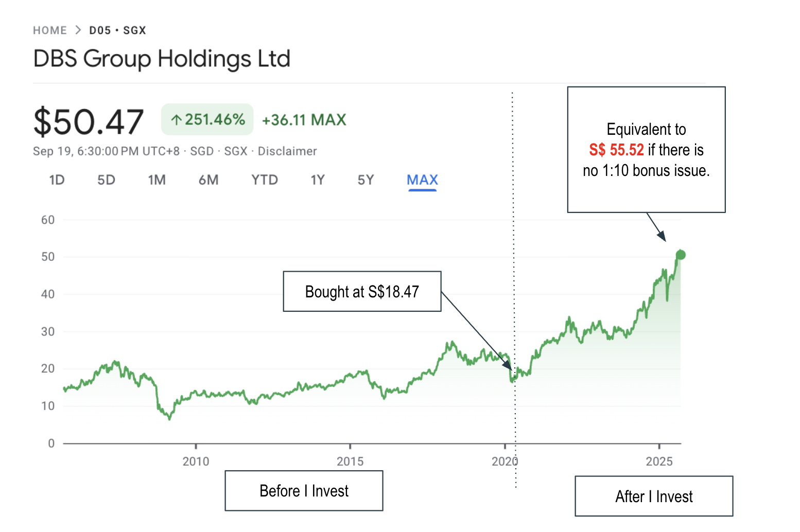
Task: Select the 6M time range tab
Action: 208,180
